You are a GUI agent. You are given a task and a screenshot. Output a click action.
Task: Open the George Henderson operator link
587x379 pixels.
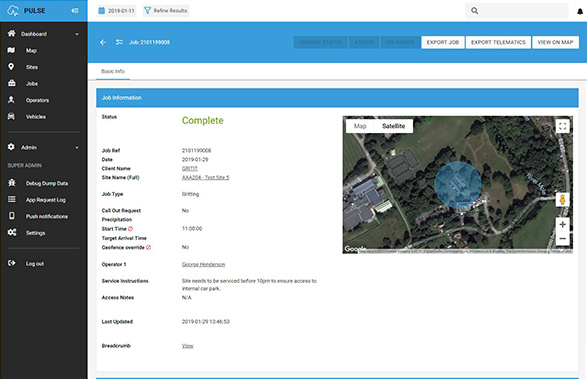203,264
